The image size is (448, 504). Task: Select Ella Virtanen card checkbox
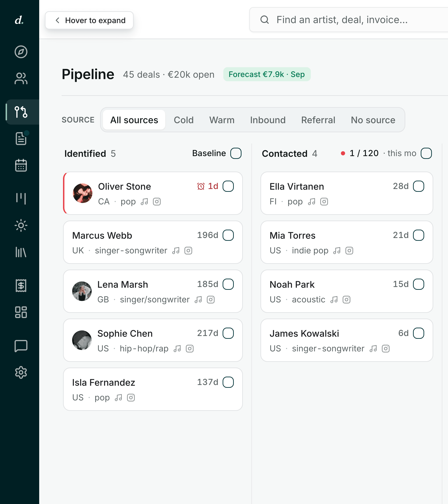(419, 186)
